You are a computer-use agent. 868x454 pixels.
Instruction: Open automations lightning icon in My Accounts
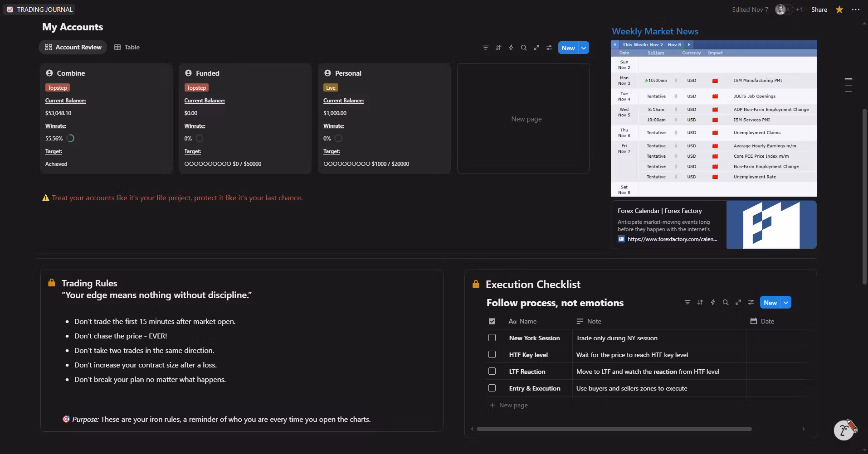pyautogui.click(x=511, y=48)
